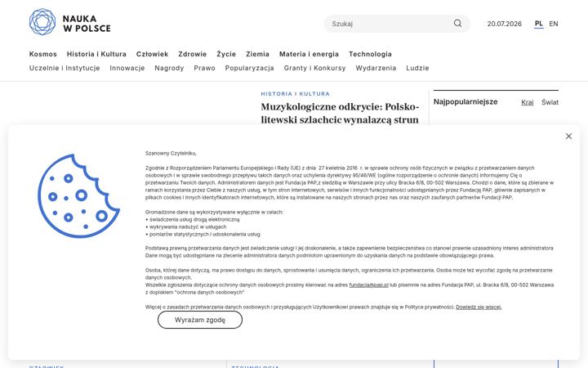
Task: Open the Kosmos category
Action: click(x=43, y=54)
